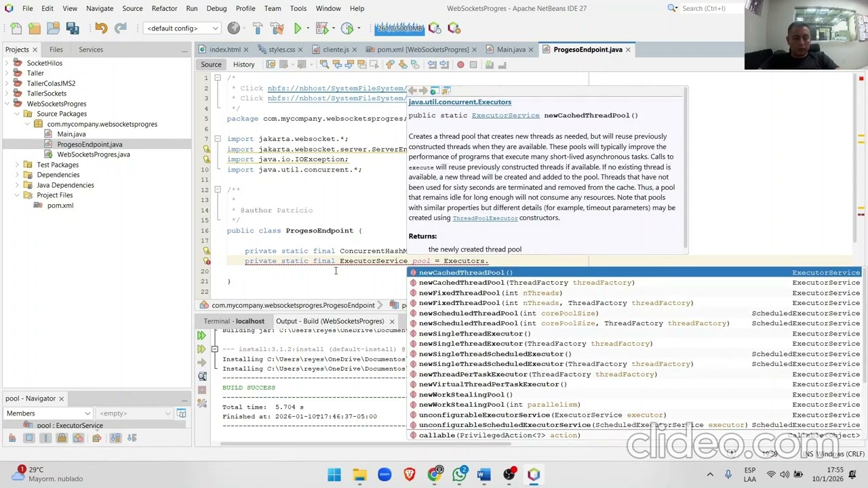Open the default config dropdown

(x=182, y=28)
